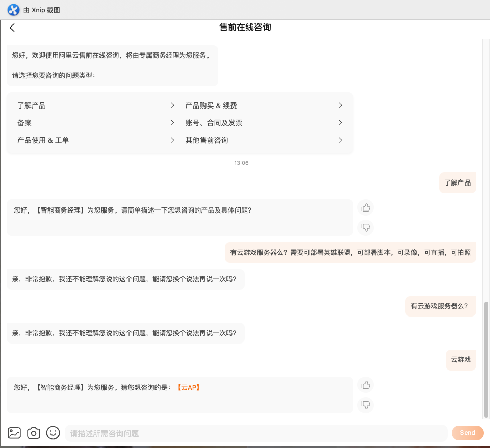This screenshot has height=448, width=490.
Task: Click the Send button
Action: click(467, 432)
